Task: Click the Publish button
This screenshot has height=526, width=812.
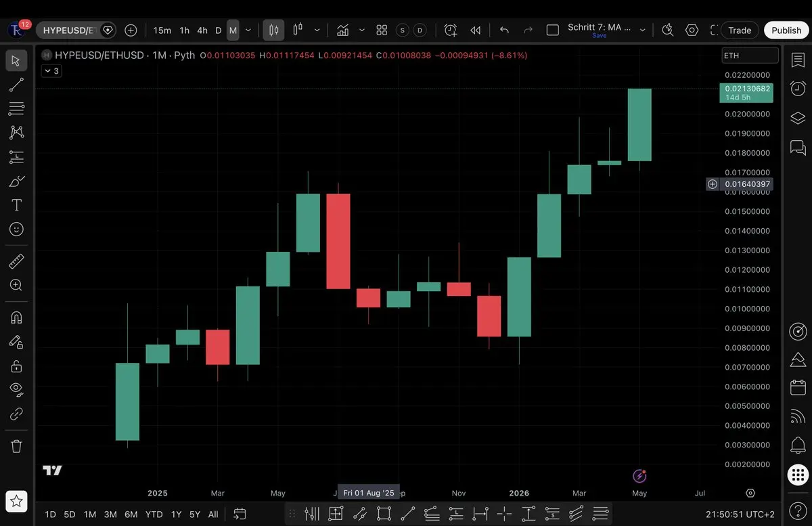Action: (x=786, y=30)
